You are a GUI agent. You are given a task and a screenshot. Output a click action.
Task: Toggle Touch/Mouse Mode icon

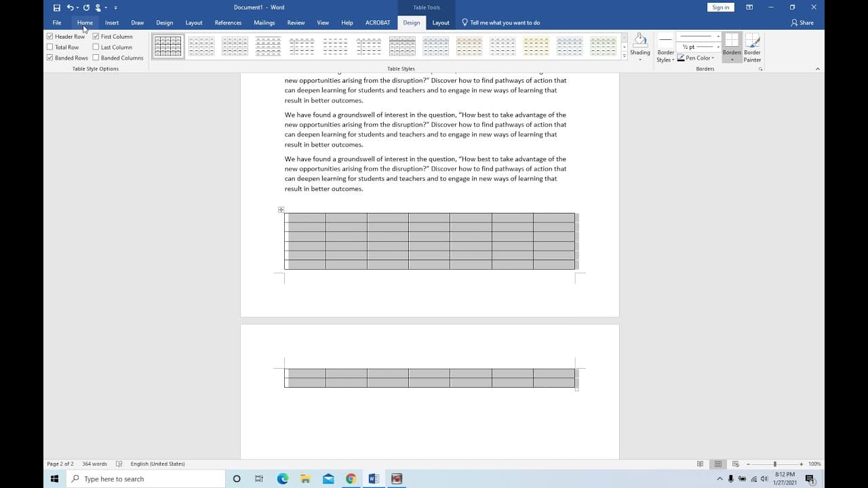click(98, 7)
